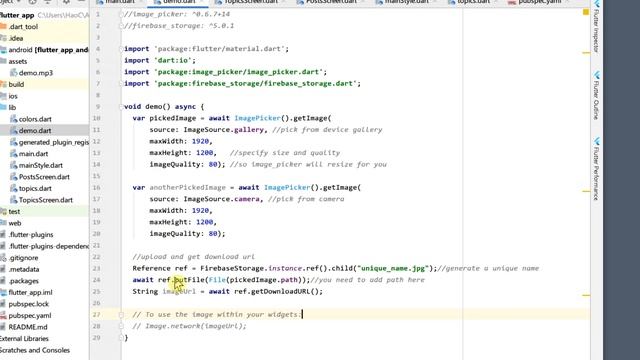Open the generated_plugin_regis file

coord(53,142)
